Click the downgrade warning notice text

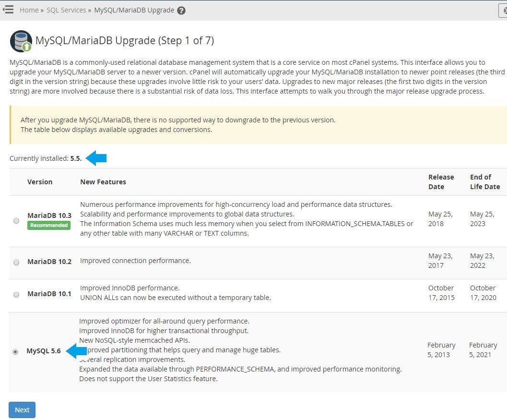point(178,120)
